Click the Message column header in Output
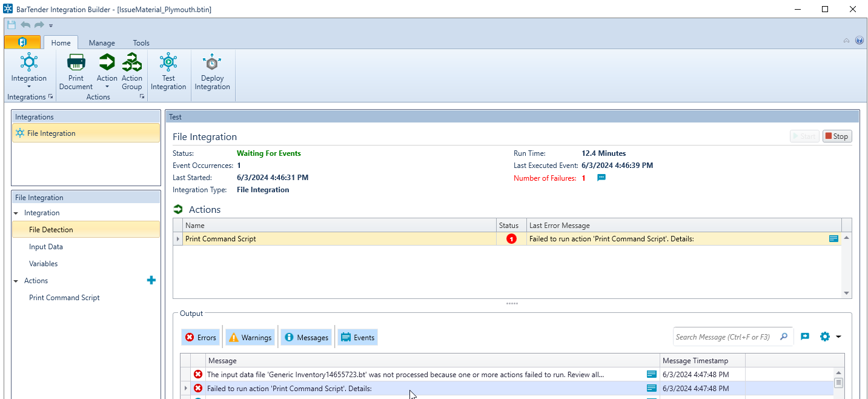Viewport: 868px width, 399px height. pos(433,361)
